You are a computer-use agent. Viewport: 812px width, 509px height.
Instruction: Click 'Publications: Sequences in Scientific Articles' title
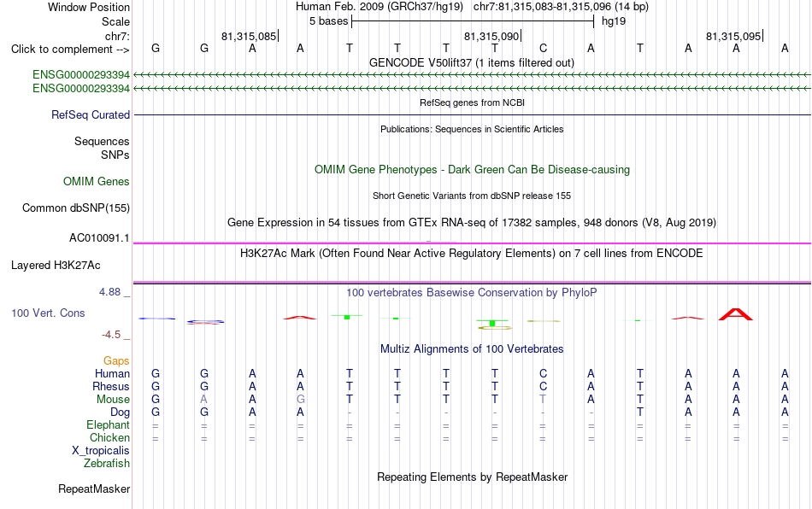[x=472, y=129]
